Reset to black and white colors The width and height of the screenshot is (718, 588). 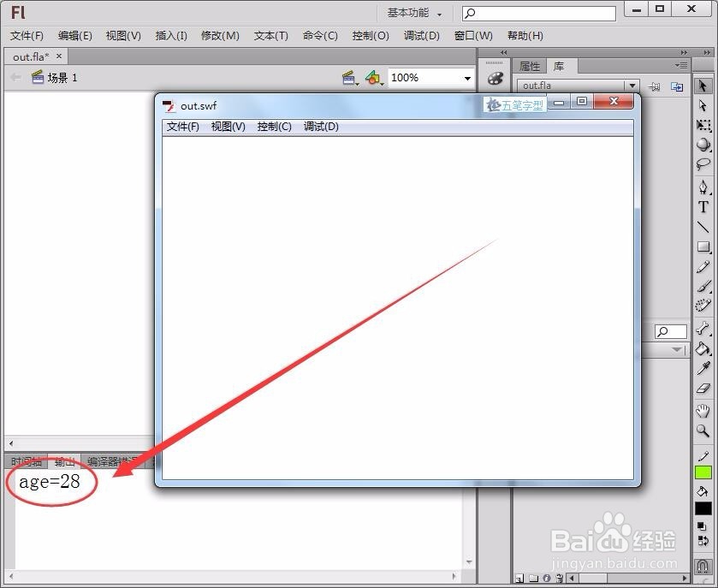coord(702,526)
